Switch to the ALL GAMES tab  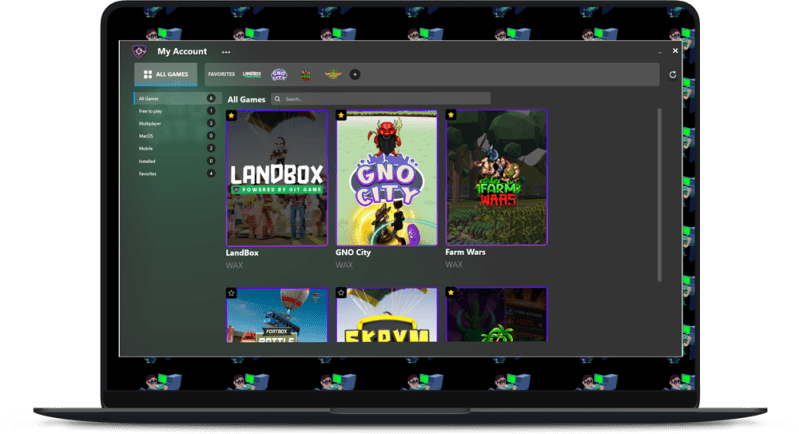pyautogui.click(x=166, y=74)
